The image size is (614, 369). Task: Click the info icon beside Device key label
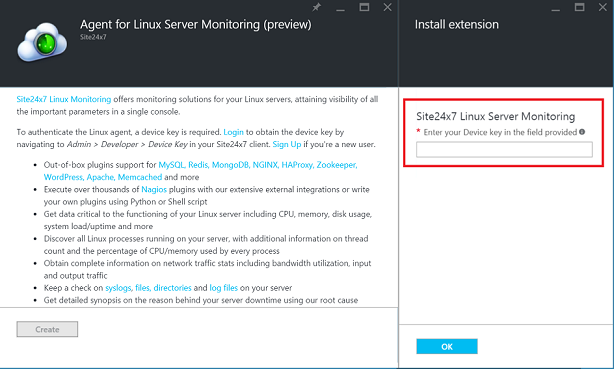tap(582, 132)
